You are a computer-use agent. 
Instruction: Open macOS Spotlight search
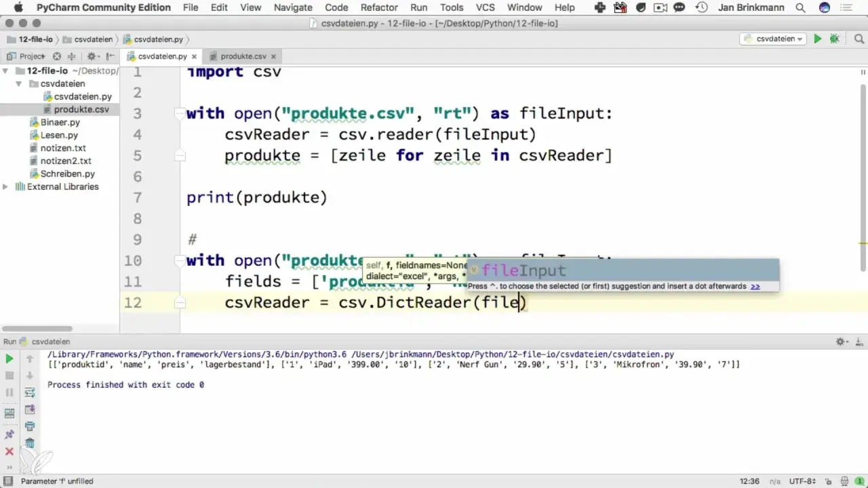click(801, 7)
